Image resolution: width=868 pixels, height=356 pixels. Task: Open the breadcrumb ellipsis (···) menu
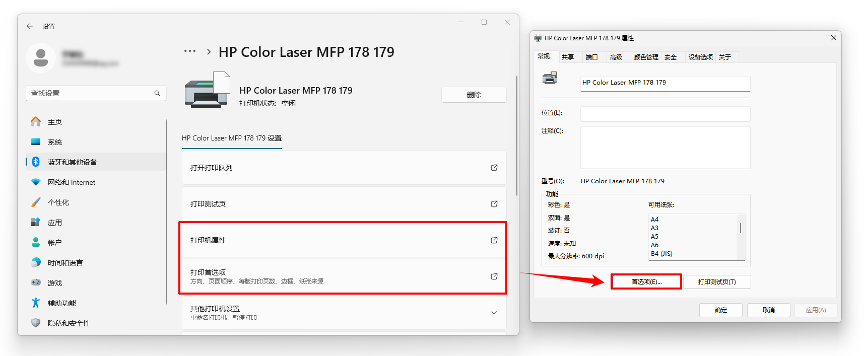click(x=190, y=51)
